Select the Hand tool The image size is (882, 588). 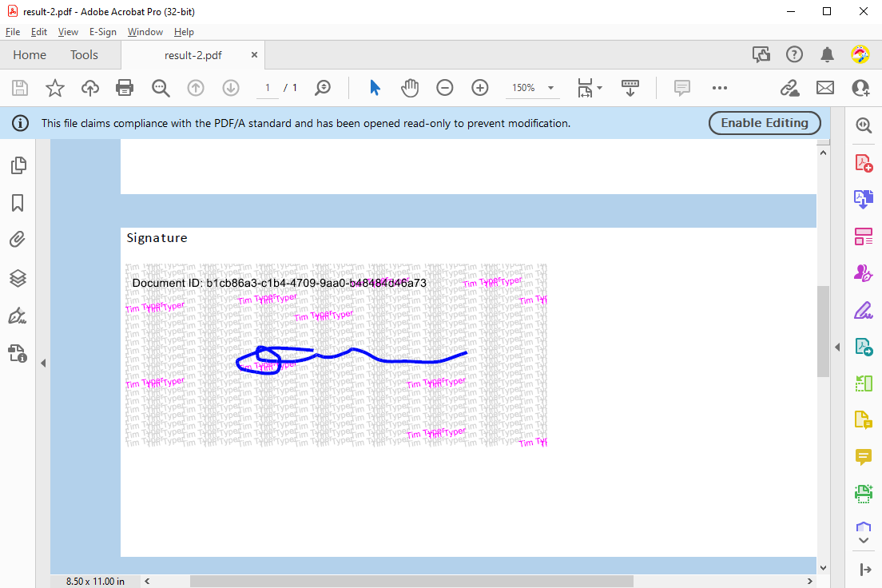pyautogui.click(x=410, y=88)
